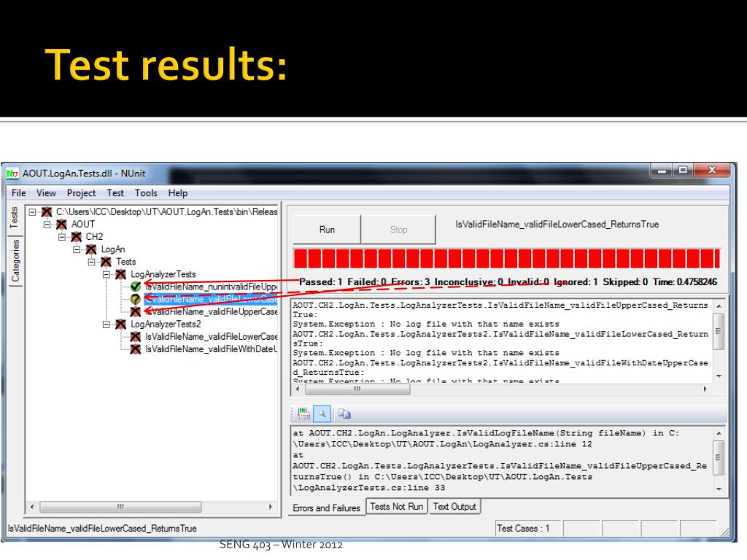Open the Project menu
Viewport: 747px width, 560px height.
click(81, 192)
